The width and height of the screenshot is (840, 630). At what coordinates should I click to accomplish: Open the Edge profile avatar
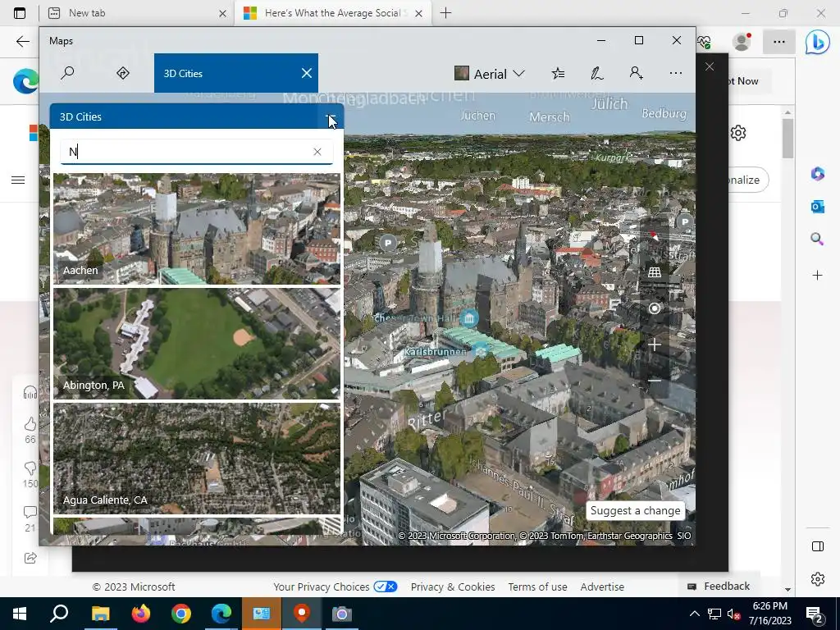pos(742,41)
